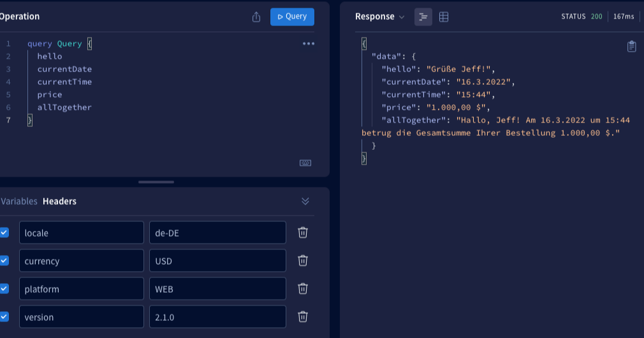Collapse the Variables and Headers panel
Image resolution: width=644 pixels, height=338 pixels.
coord(305,202)
